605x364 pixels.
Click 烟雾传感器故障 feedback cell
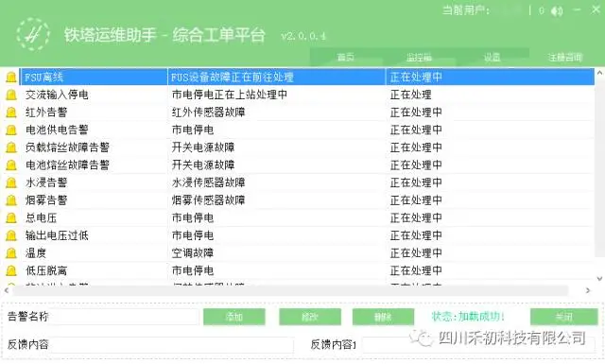[208, 200]
